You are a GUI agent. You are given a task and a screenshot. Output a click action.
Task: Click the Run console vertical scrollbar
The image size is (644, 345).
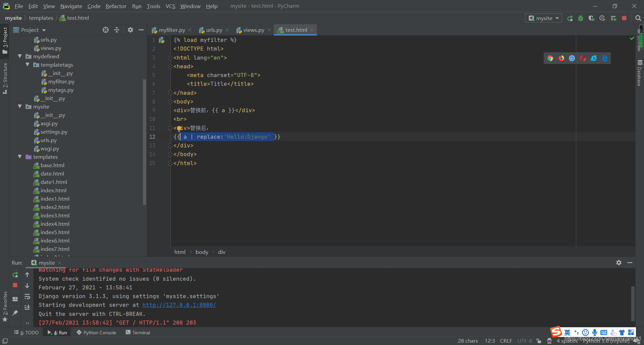(x=633, y=303)
